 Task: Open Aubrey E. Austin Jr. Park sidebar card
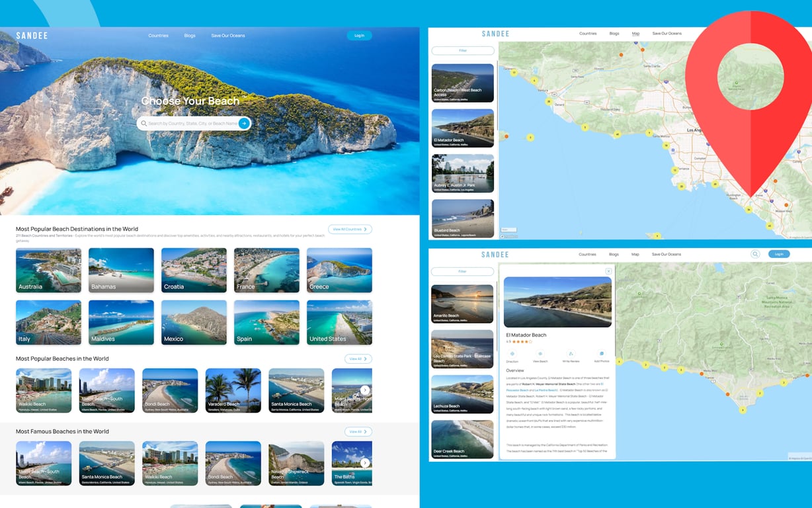click(x=463, y=173)
